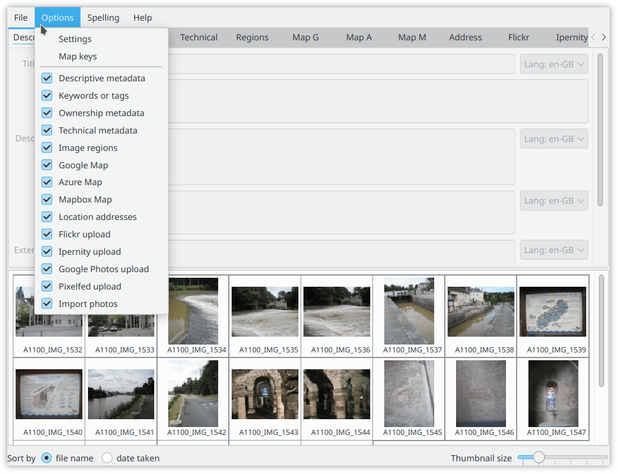Open the Map A tab
The height and width of the screenshot is (474, 618).
click(x=359, y=37)
